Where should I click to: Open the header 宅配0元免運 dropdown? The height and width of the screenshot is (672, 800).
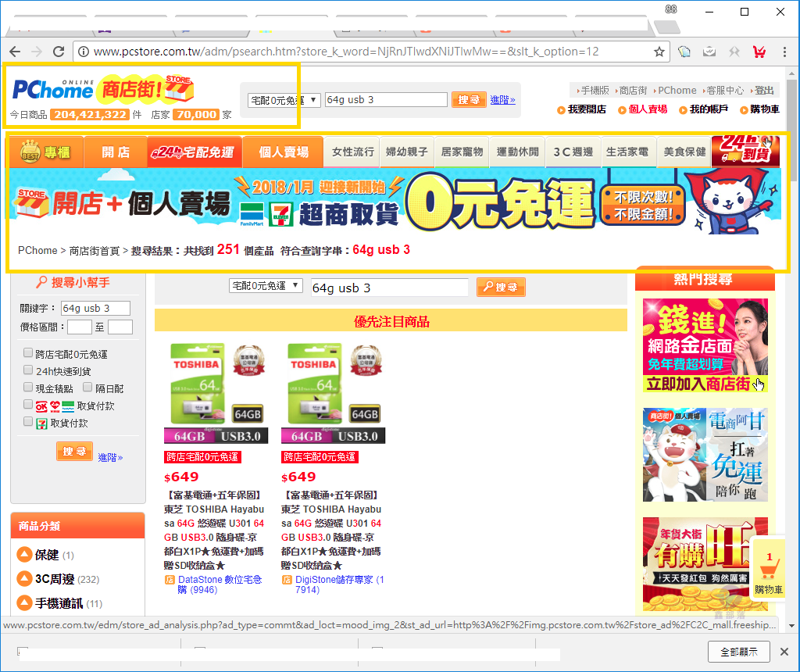pos(284,100)
